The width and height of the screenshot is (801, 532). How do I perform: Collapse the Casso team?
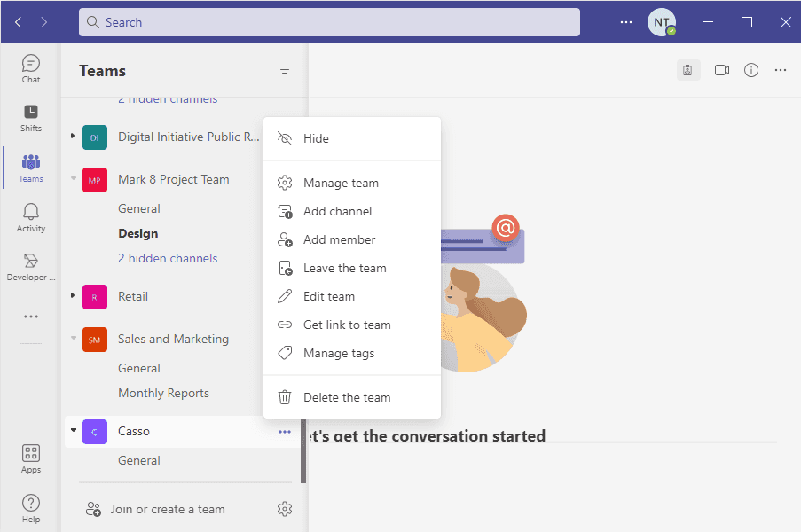coord(73,430)
